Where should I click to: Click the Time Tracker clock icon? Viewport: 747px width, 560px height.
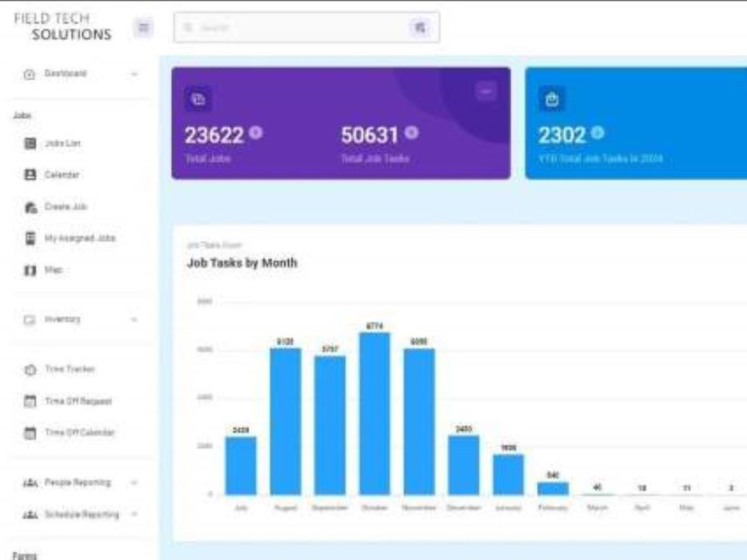pos(30,370)
